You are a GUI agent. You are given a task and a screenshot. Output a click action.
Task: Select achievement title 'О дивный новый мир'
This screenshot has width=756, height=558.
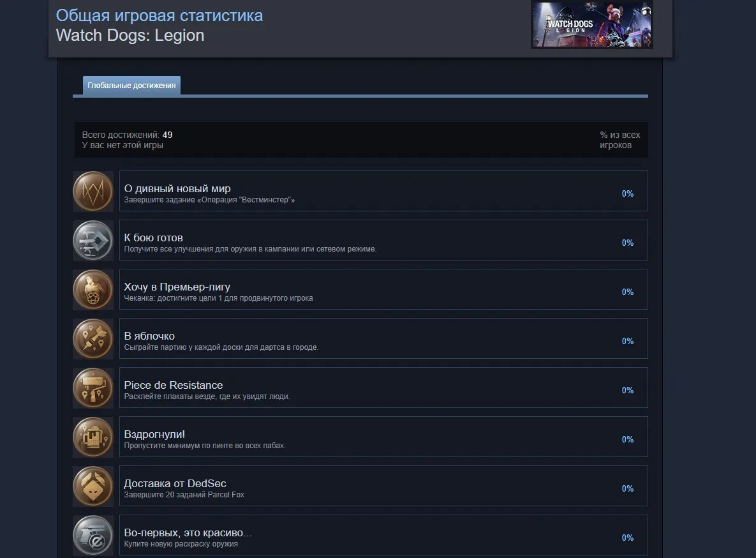pyautogui.click(x=177, y=189)
